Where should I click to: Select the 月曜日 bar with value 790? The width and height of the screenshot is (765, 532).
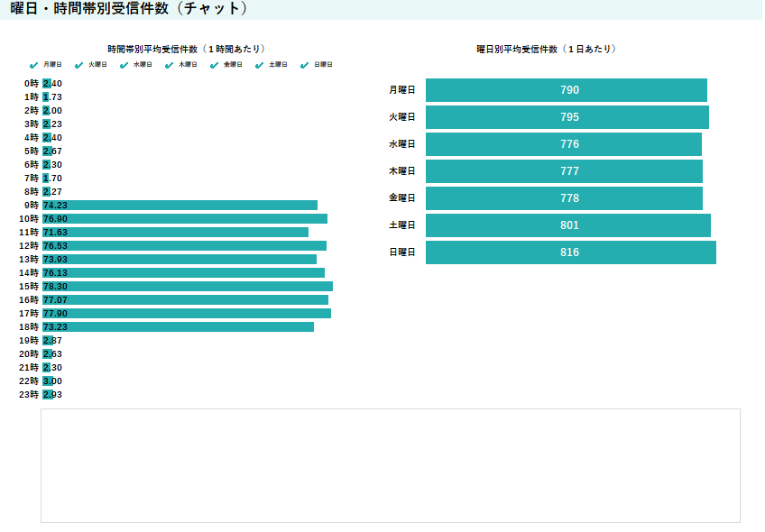pyautogui.click(x=566, y=90)
